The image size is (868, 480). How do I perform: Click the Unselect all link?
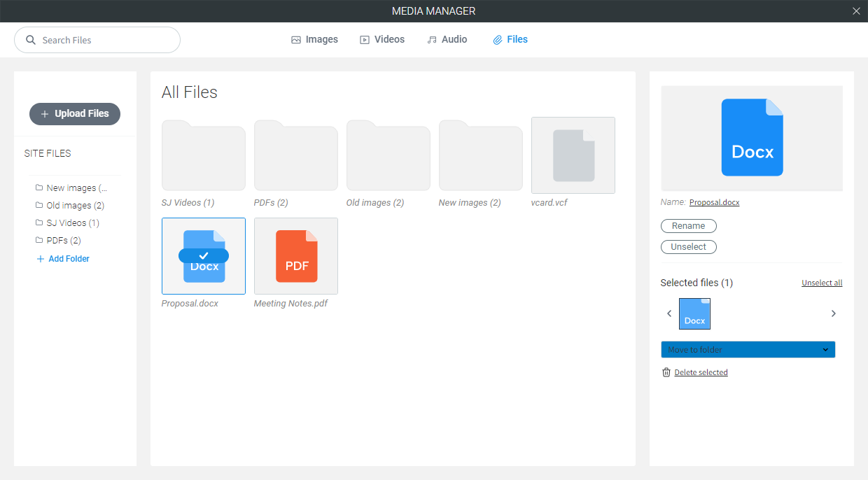(x=822, y=283)
